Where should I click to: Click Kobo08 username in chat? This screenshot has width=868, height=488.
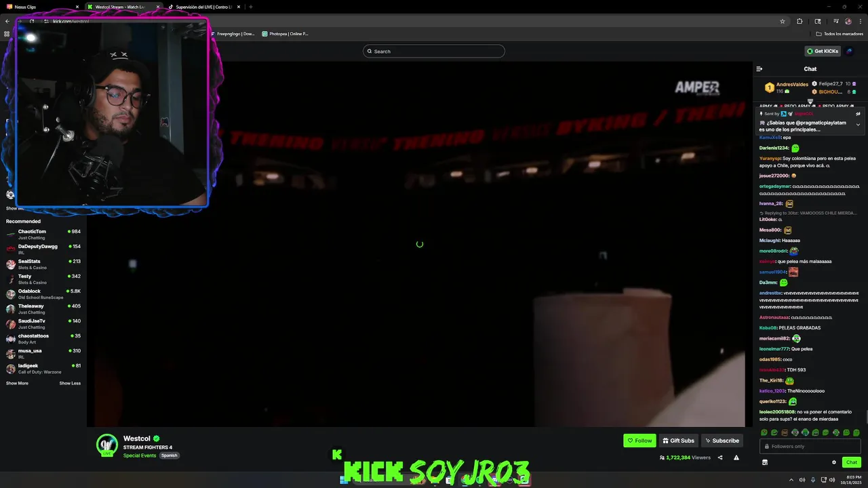point(768,327)
